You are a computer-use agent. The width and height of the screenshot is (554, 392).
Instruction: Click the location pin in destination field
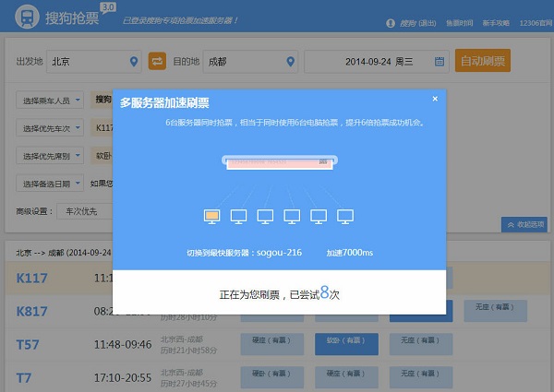(291, 62)
